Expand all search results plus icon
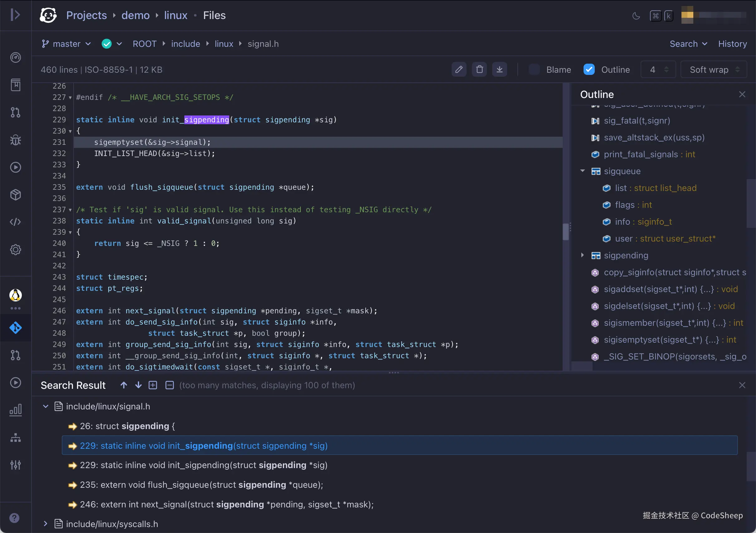Viewport: 756px width, 533px height. point(153,385)
